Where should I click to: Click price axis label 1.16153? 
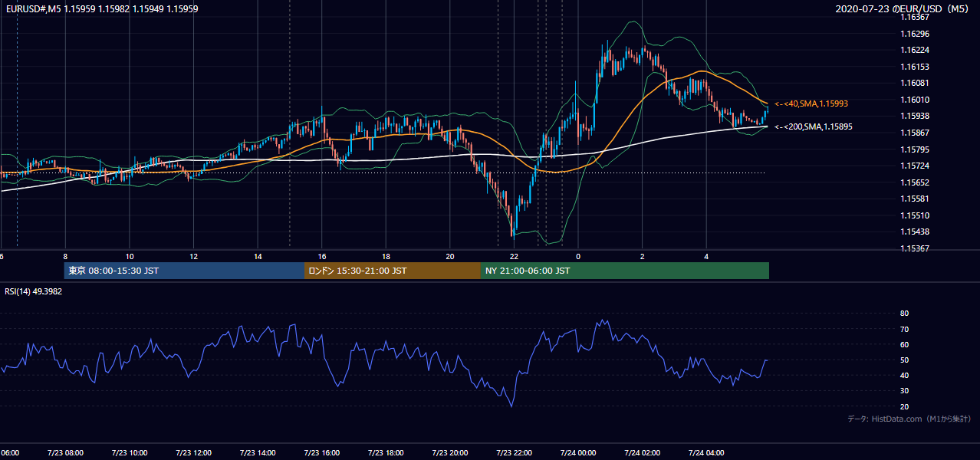915,67
